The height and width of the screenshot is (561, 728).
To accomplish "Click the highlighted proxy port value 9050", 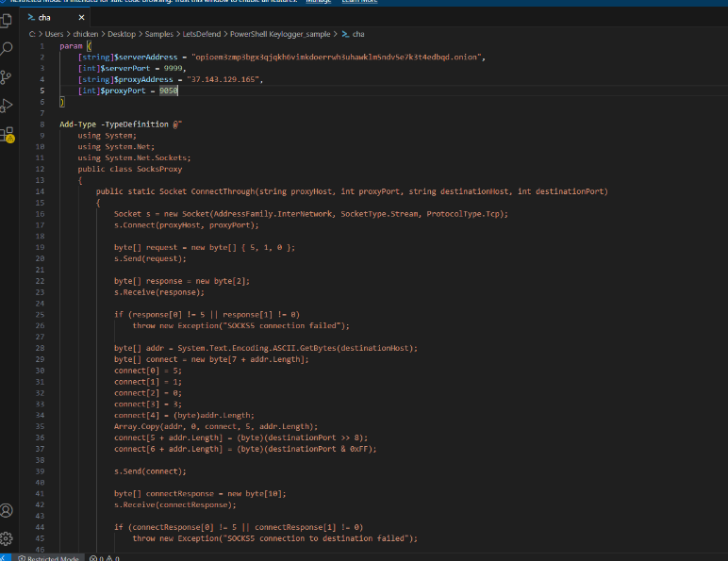I will point(169,91).
